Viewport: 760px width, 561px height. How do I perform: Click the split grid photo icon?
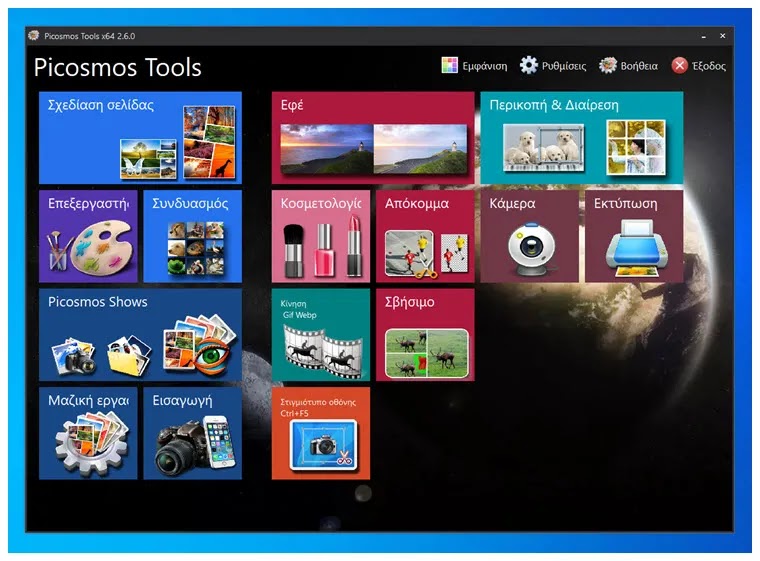click(636, 147)
